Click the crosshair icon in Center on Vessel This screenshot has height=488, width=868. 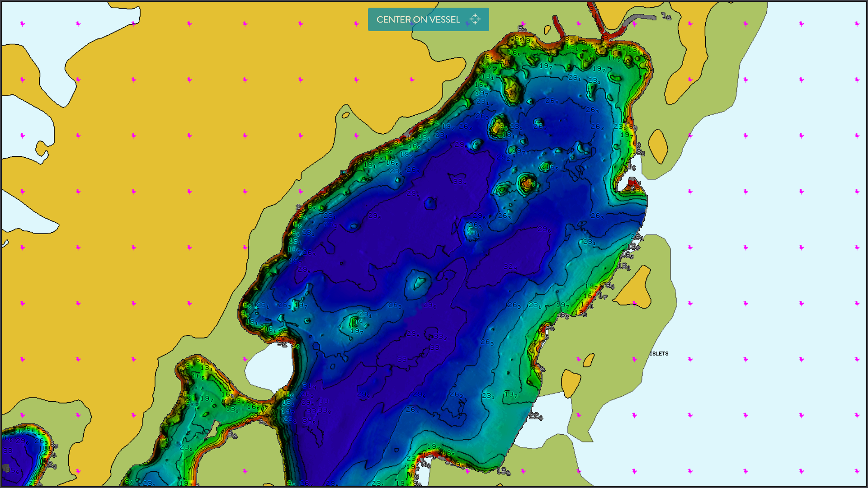pyautogui.click(x=475, y=19)
